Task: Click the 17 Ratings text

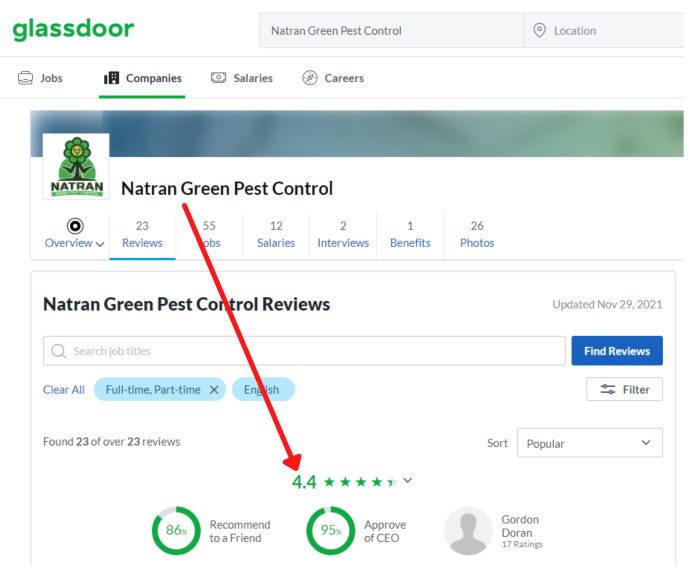Action: click(x=522, y=544)
